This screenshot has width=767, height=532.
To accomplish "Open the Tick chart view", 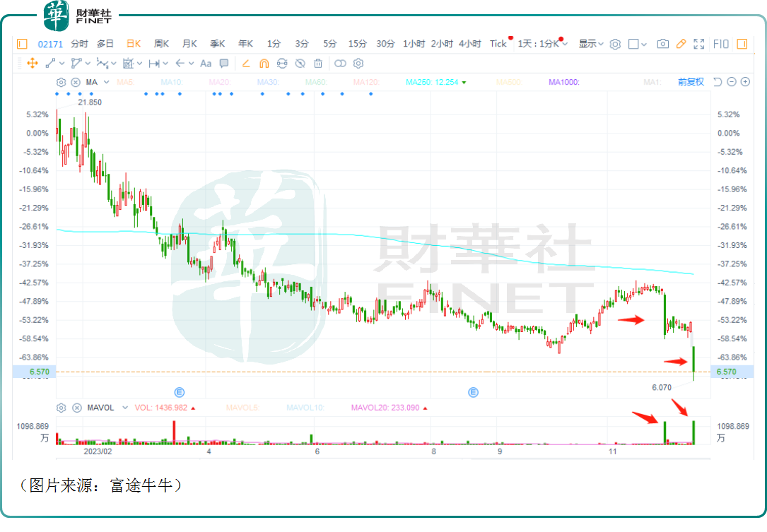I will pyautogui.click(x=498, y=44).
